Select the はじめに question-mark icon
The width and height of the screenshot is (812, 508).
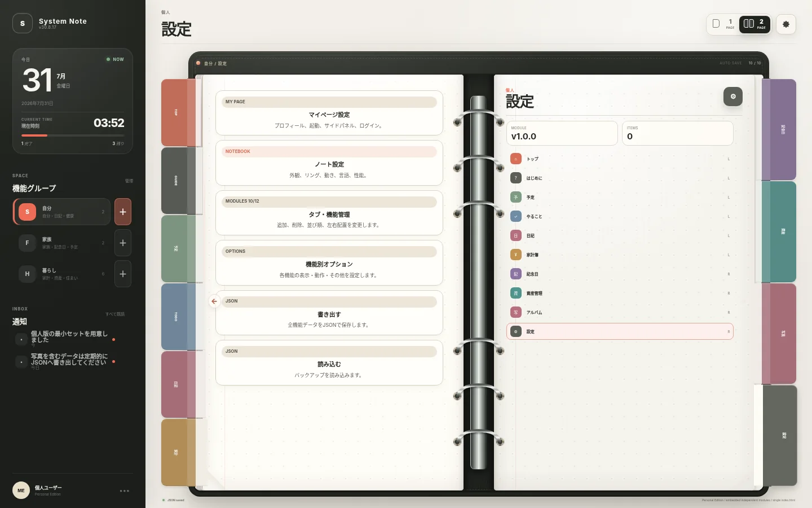pos(516,178)
